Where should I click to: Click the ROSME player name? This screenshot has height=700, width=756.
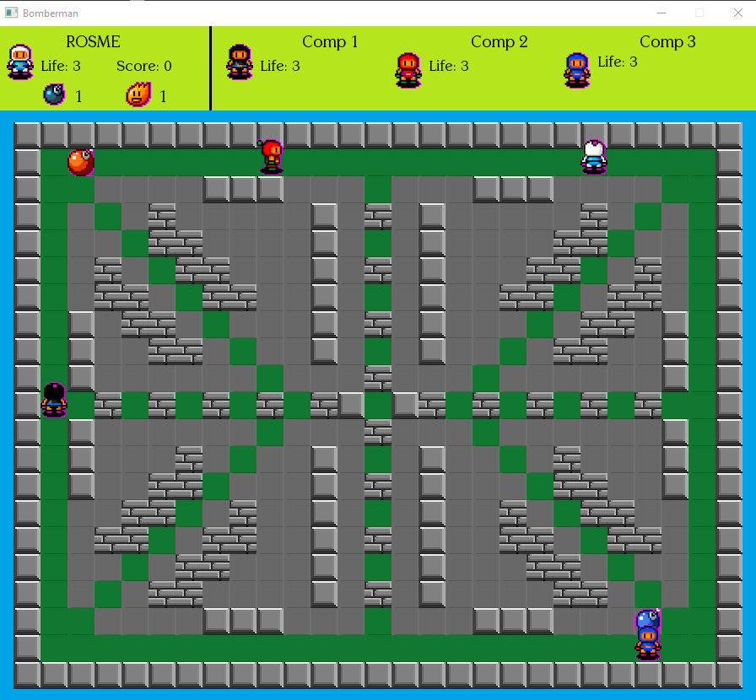93,42
